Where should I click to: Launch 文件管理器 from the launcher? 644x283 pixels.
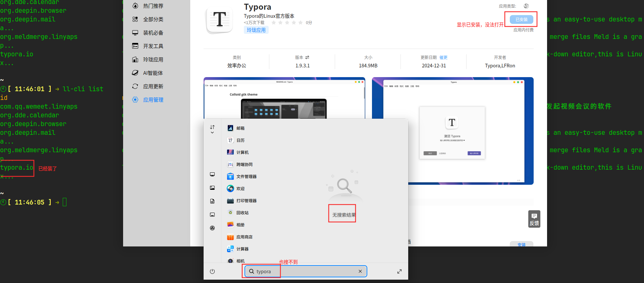(242, 176)
